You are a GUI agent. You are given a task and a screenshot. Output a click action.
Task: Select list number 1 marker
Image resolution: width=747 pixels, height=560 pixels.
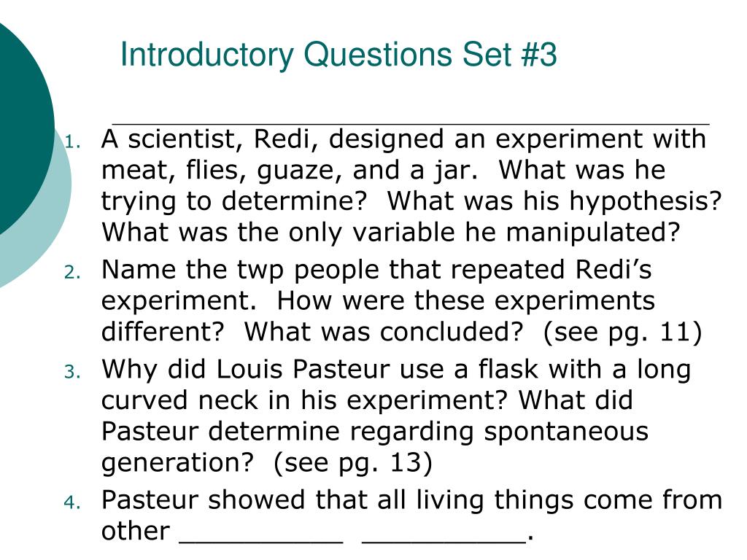(72, 142)
